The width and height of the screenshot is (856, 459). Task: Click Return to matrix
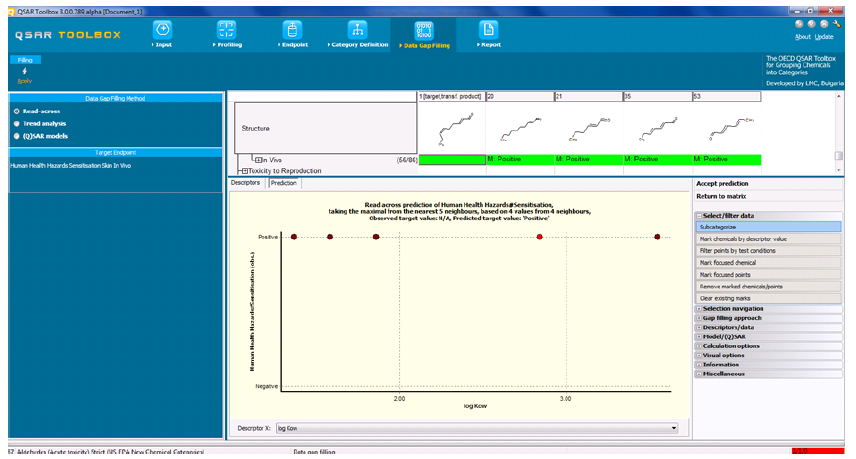click(x=721, y=196)
